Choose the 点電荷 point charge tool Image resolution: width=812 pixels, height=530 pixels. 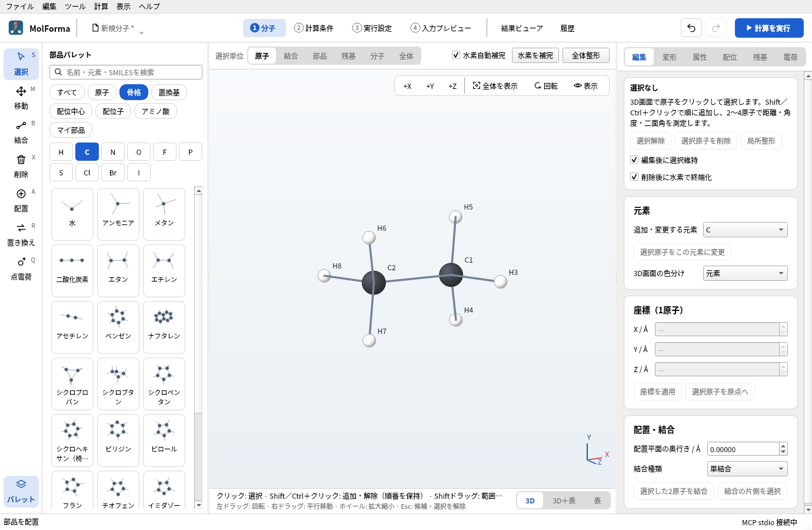tap(21, 269)
